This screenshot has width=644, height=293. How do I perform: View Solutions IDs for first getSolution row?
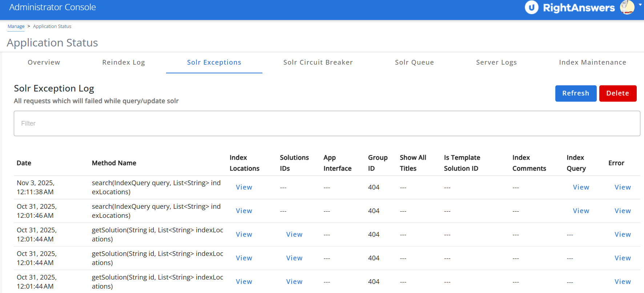pyautogui.click(x=294, y=235)
